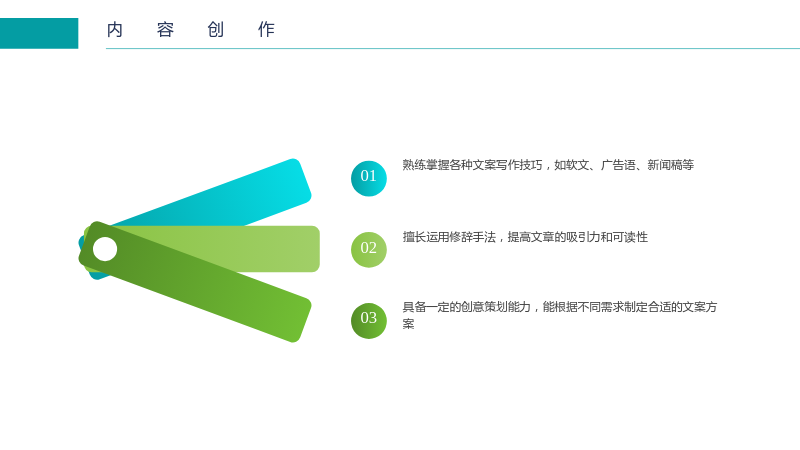The image size is (800, 450).
Task: Click the wrapped character 案 below item 03
Action: tap(408, 324)
